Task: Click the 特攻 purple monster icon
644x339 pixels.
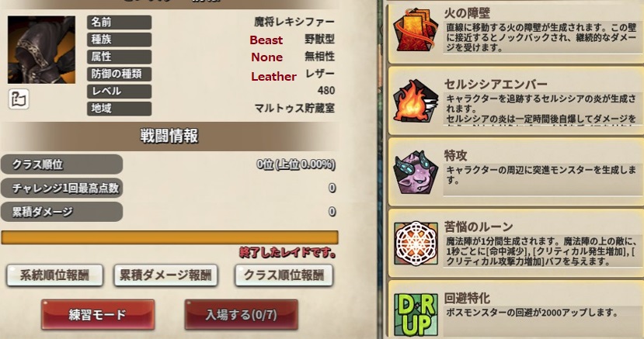Action: [x=416, y=172]
